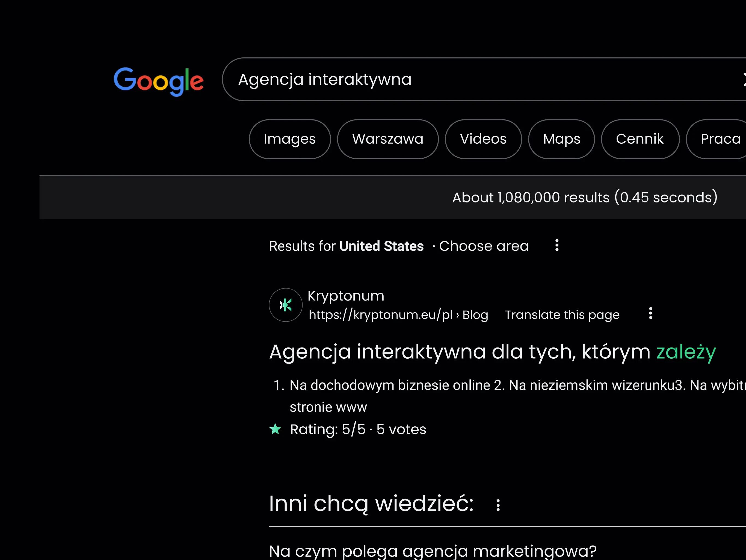Select the Images filter chip
746x560 pixels.
coord(290,139)
